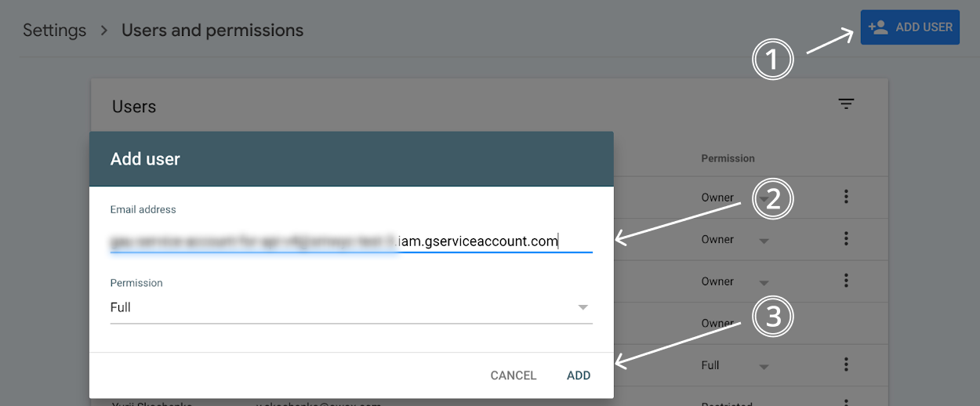980x406 pixels.
Task: Cancel the Add user dialog
Action: point(514,375)
